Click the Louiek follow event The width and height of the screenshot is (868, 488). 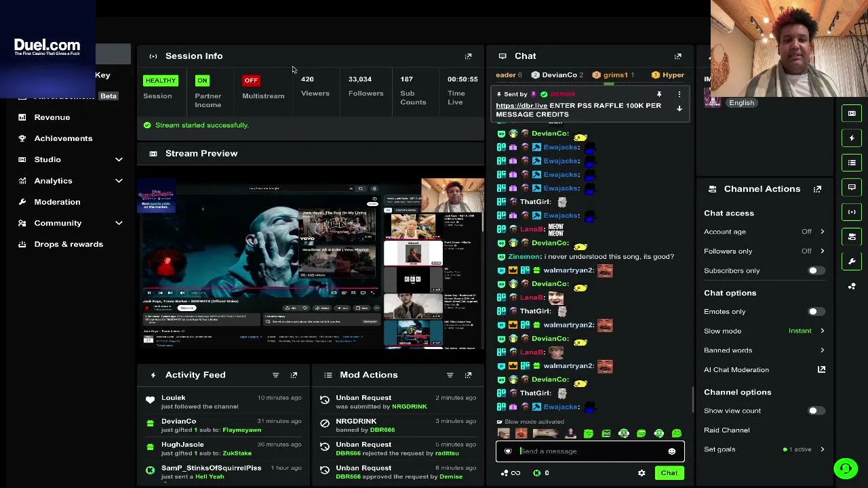(x=223, y=402)
